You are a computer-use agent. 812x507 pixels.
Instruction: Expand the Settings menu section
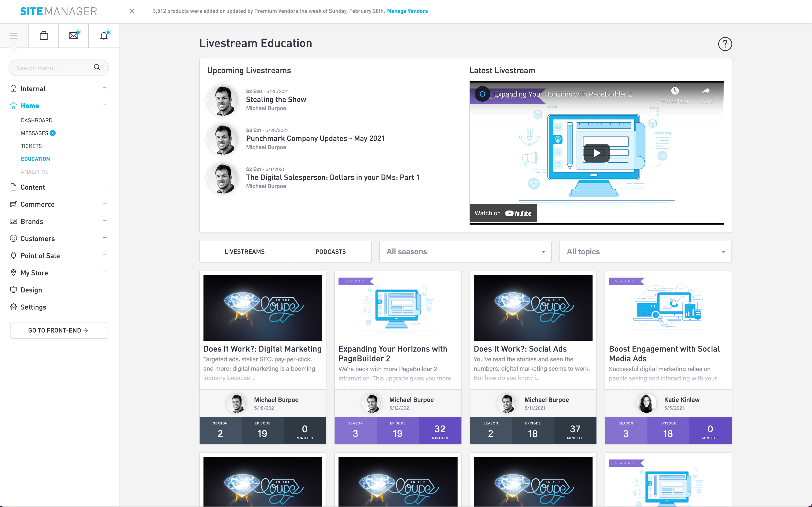(x=105, y=306)
